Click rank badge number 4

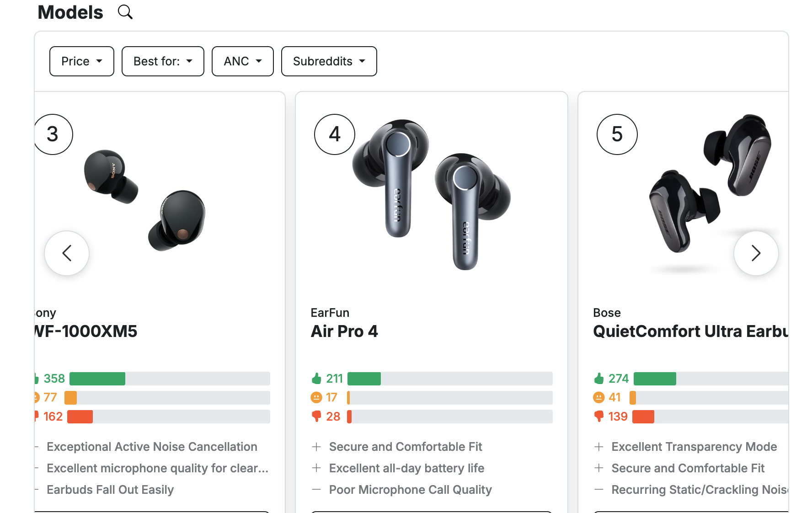click(x=335, y=134)
